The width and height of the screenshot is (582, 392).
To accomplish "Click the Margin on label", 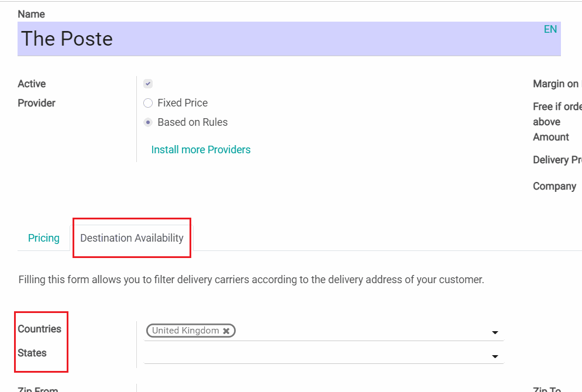I will coord(555,84).
